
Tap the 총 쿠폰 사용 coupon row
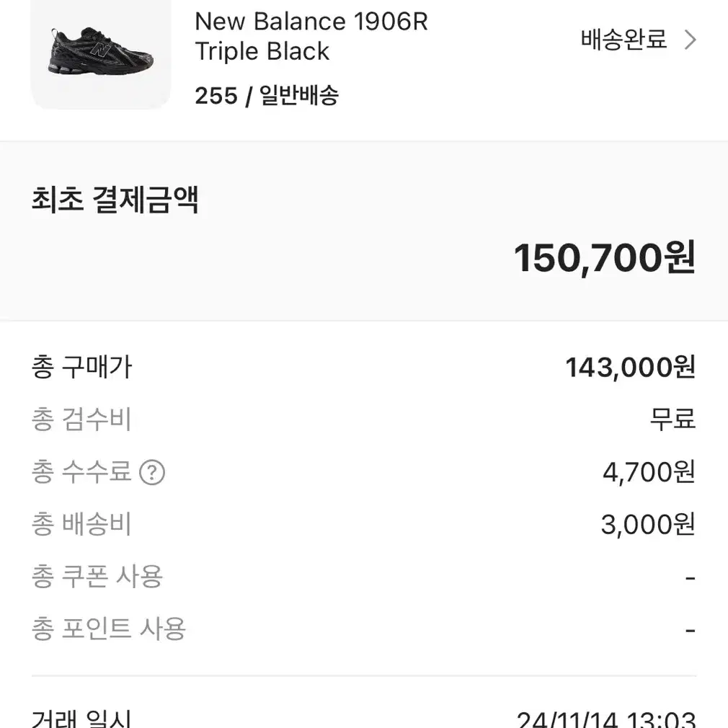pyautogui.click(x=364, y=577)
